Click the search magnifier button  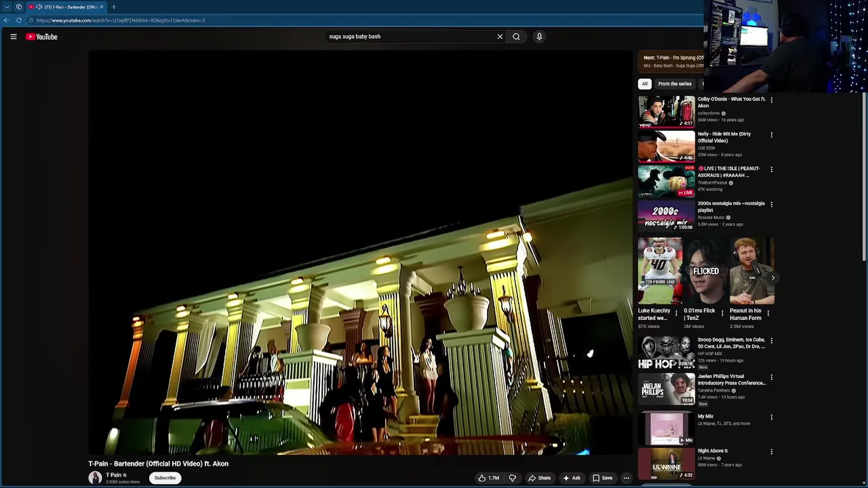click(x=516, y=37)
